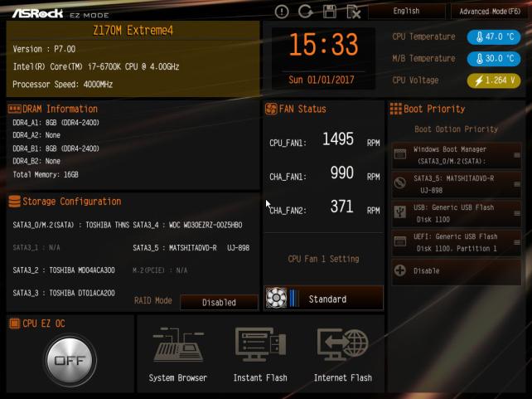Click the DDR4_B1: 8GB (DDR4-2400) row
The width and height of the screenshot is (532, 399).
click(56, 148)
